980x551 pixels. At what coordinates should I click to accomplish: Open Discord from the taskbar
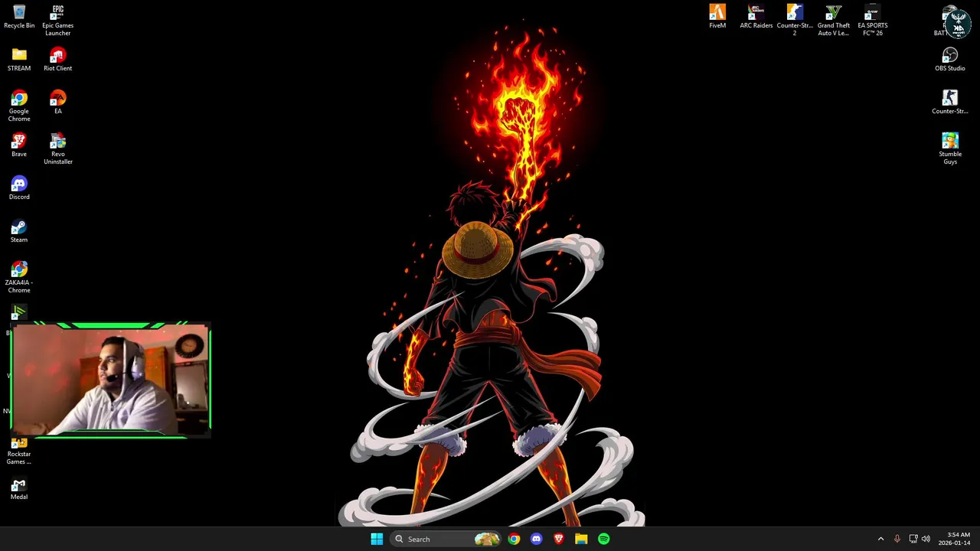click(x=536, y=539)
